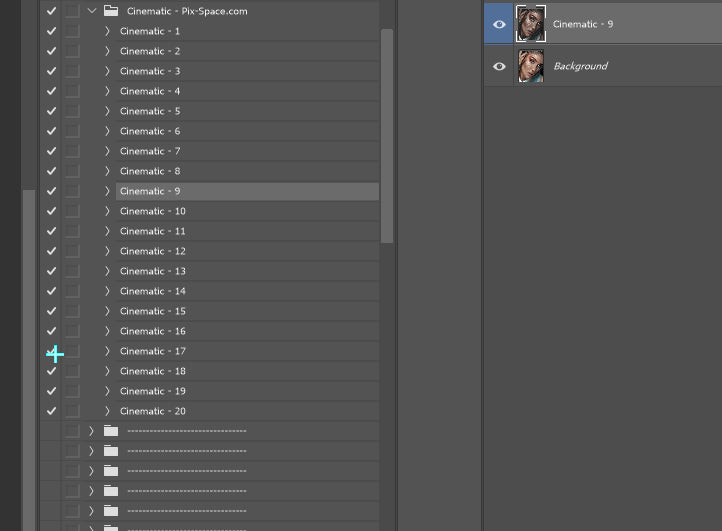
Task: Click the Actions panel vertical scrollbar
Action: (387, 135)
